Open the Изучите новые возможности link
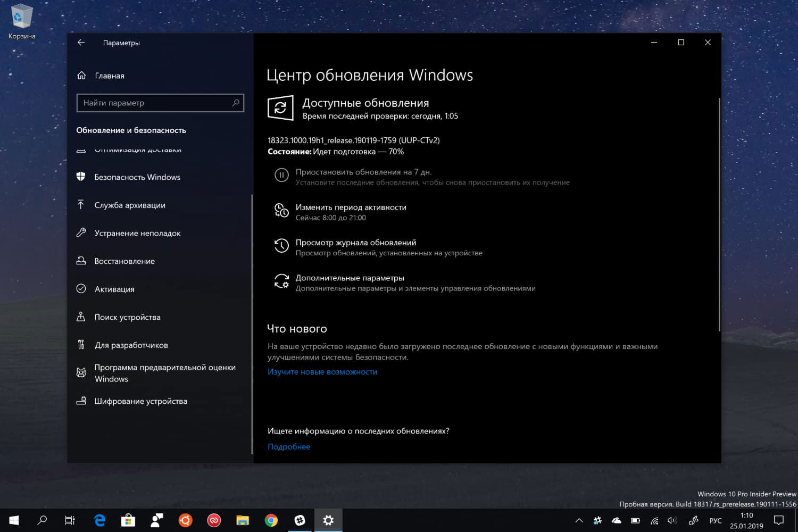Image resolution: width=798 pixels, height=532 pixels. (x=322, y=371)
